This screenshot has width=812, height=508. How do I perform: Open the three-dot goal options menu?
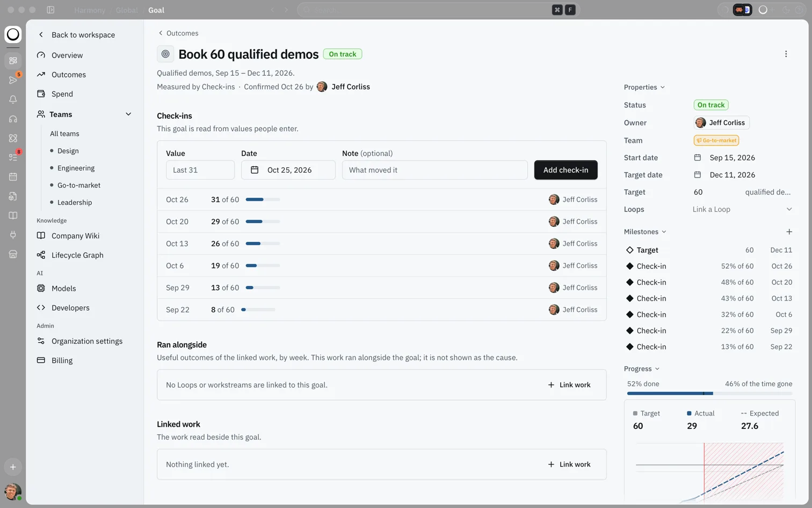(x=786, y=54)
